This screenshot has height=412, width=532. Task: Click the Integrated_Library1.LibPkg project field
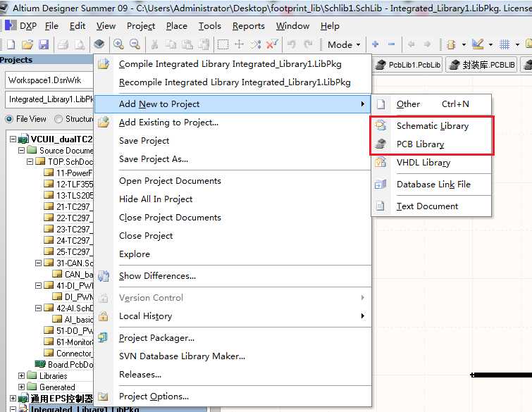[x=49, y=99]
